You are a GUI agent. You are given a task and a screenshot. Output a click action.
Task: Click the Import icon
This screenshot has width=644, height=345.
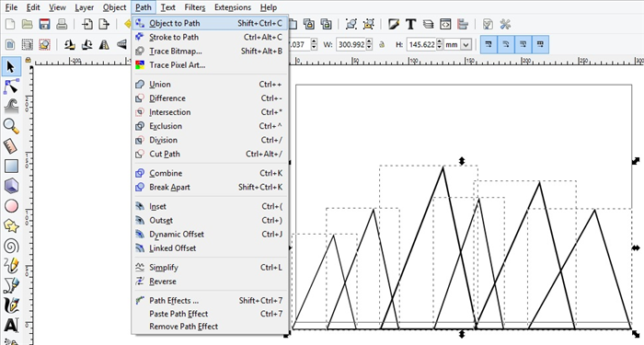pos(87,24)
